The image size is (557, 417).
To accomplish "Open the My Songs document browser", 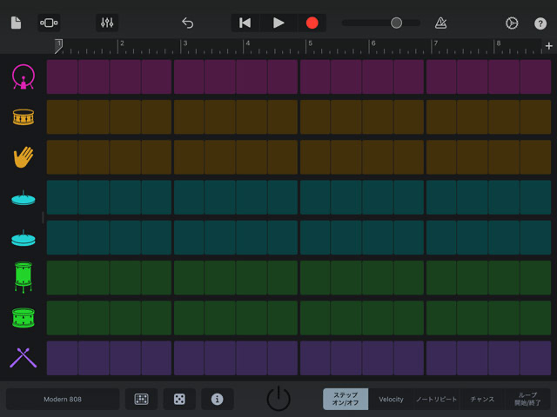I will pos(16,23).
